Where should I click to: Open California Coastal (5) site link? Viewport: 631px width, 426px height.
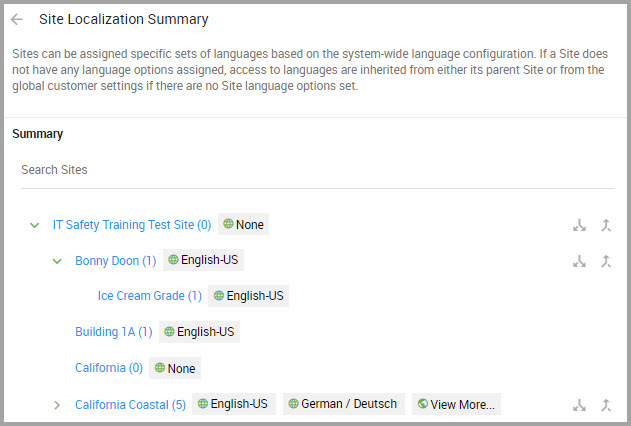[130, 405]
